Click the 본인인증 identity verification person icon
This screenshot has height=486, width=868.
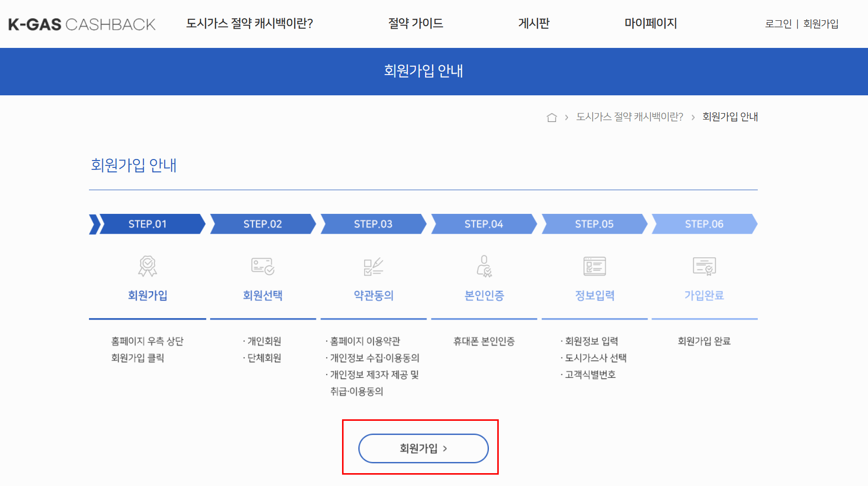coord(484,266)
